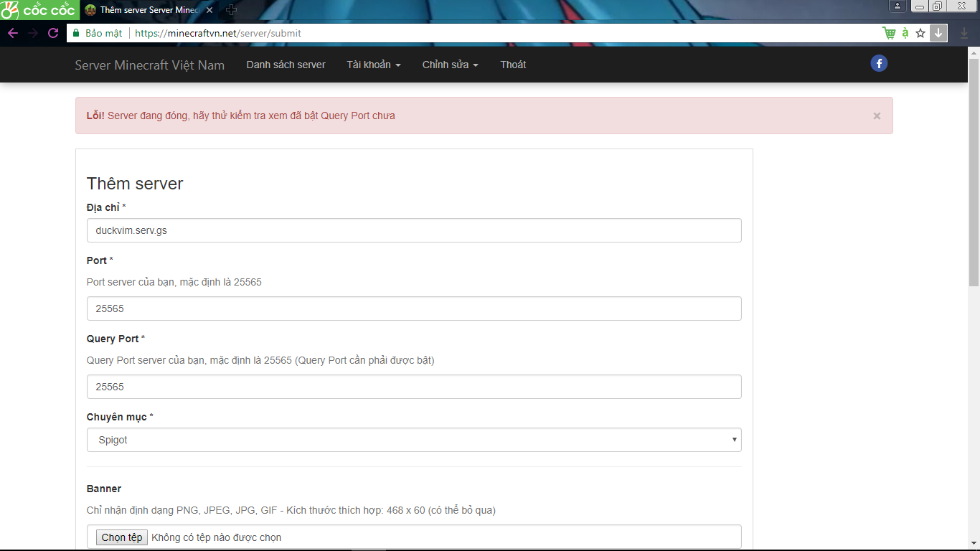Click the 'Port server của bạn' hint text
The image size is (980, 551).
tap(174, 282)
